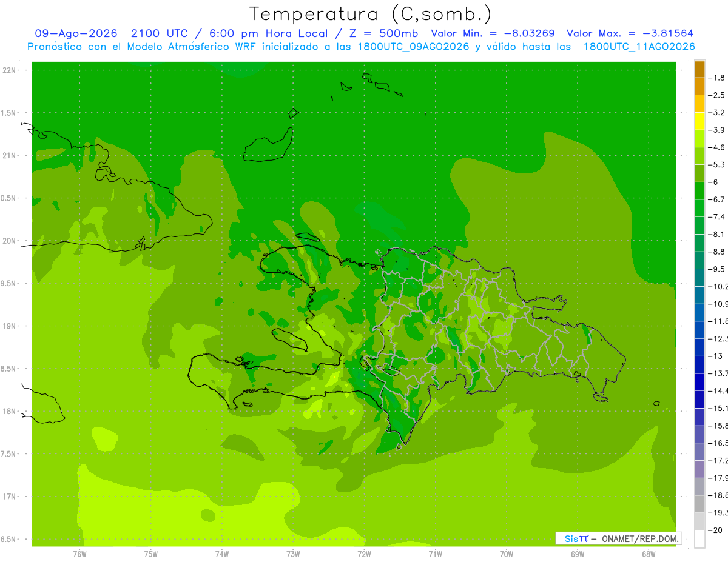
Task: Click the swatch between -6 and -6.7
Action: pyautogui.click(x=699, y=190)
